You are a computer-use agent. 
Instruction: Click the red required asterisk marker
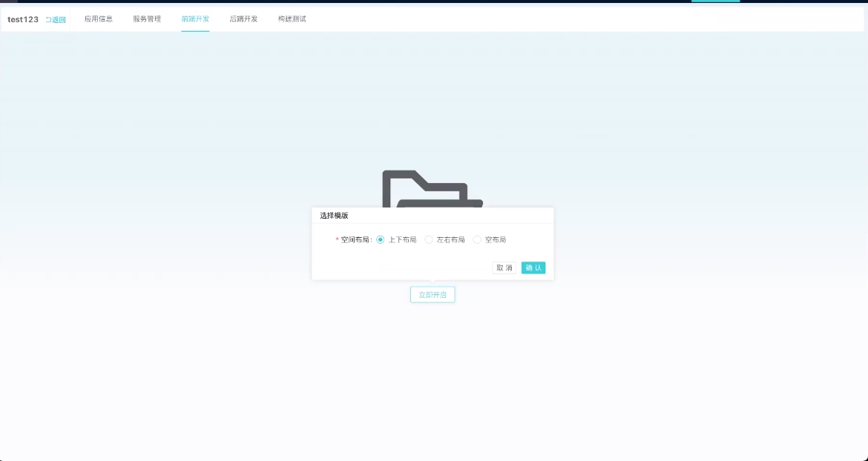pyautogui.click(x=337, y=240)
